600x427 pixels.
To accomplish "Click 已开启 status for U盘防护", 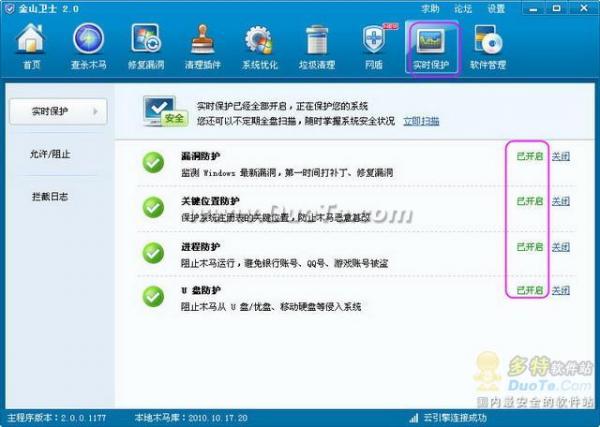I will (530, 290).
